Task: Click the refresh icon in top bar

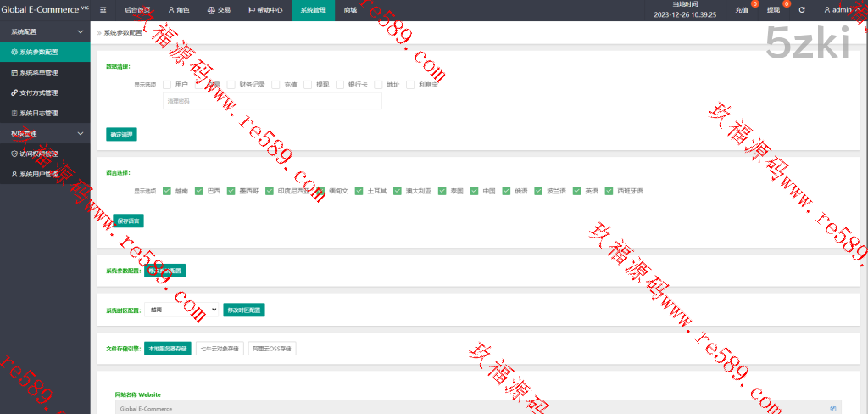Action: 801,10
